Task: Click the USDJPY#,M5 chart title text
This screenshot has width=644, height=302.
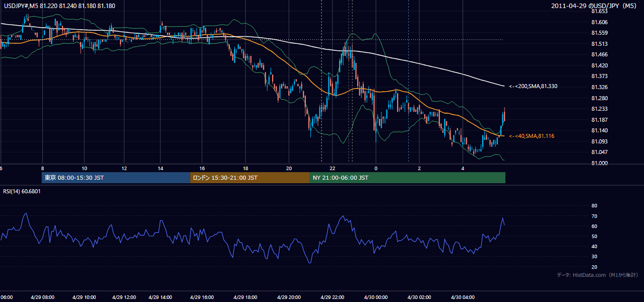Action: point(59,6)
